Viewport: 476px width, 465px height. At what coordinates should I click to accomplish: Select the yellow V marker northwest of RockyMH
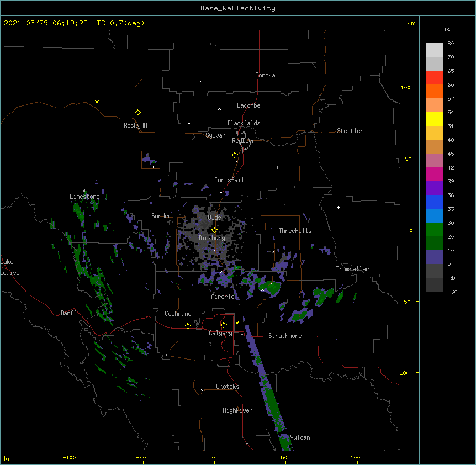97,102
